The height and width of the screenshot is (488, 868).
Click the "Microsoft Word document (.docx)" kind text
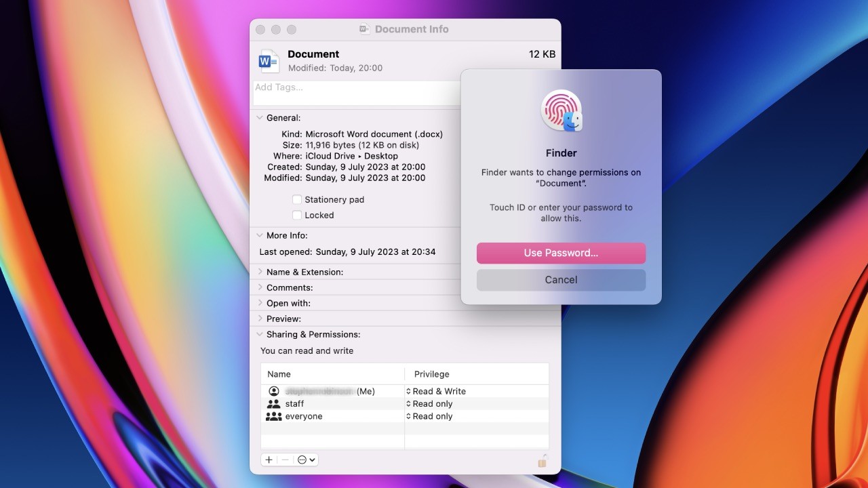(x=374, y=134)
